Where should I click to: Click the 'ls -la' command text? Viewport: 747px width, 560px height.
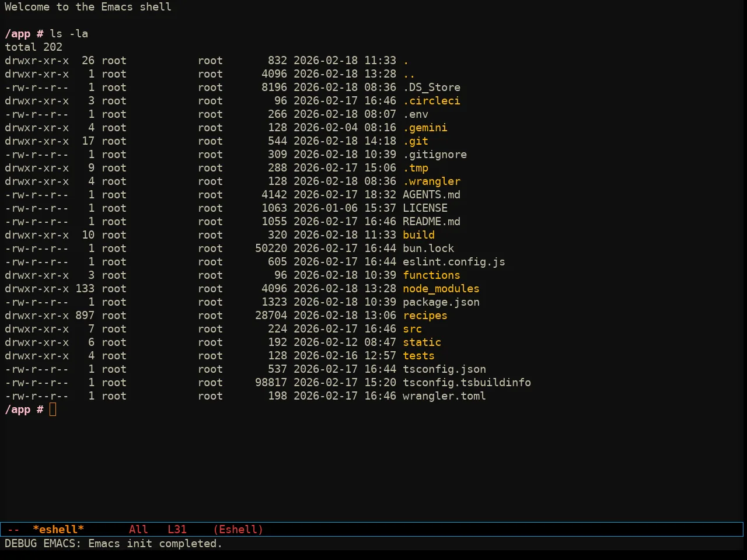pyautogui.click(x=69, y=34)
